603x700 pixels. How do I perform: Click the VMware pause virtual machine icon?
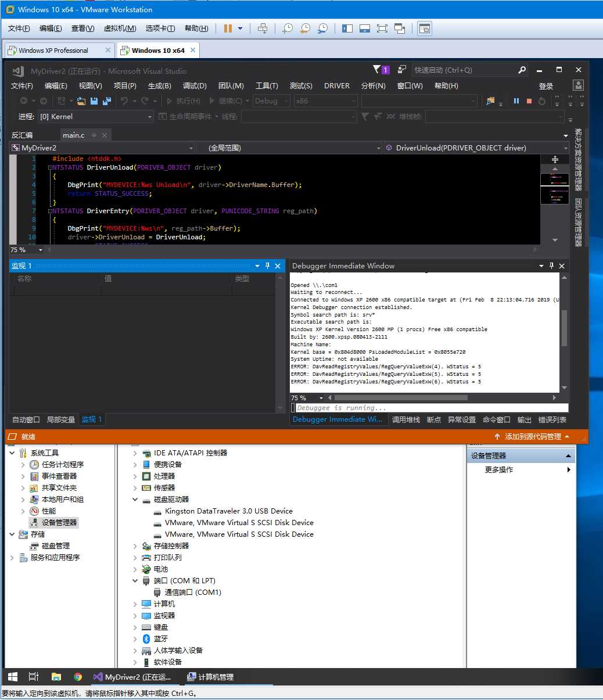point(228,28)
